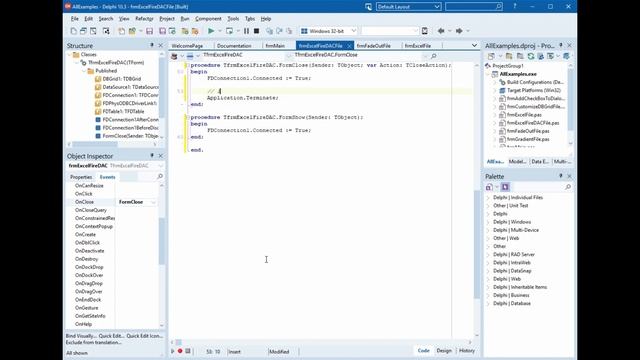This screenshot has width=640, height=360.
Task: Open the Component menu
Action: coord(208,19)
